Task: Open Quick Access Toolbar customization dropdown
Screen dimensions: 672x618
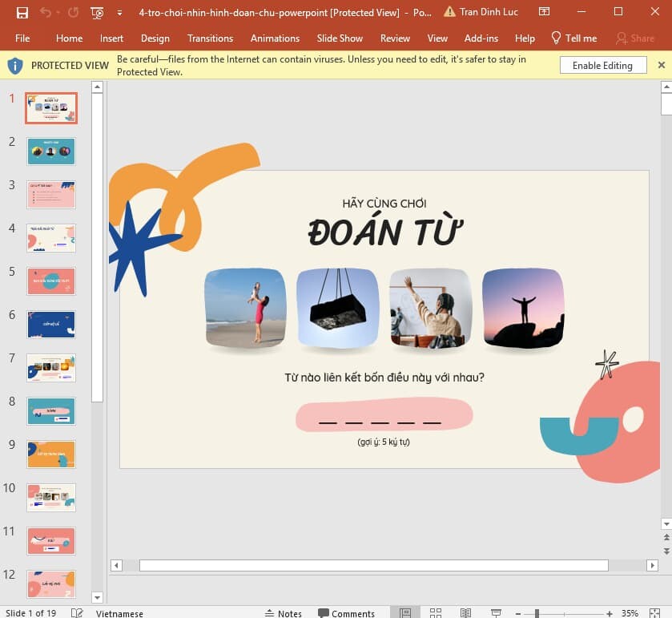Action: [x=119, y=14]
